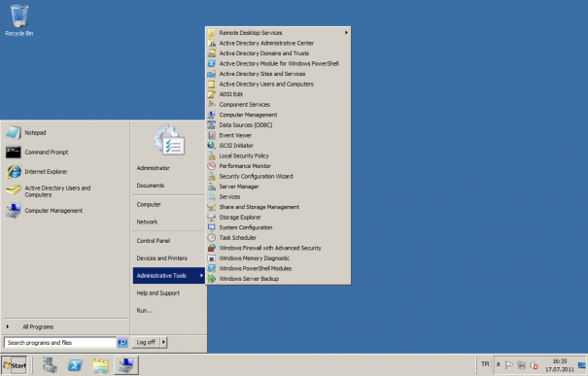The image size is (588, 376).
Task: Expand Remote Desktop Services submenu
Action: (x=278, y=33)
